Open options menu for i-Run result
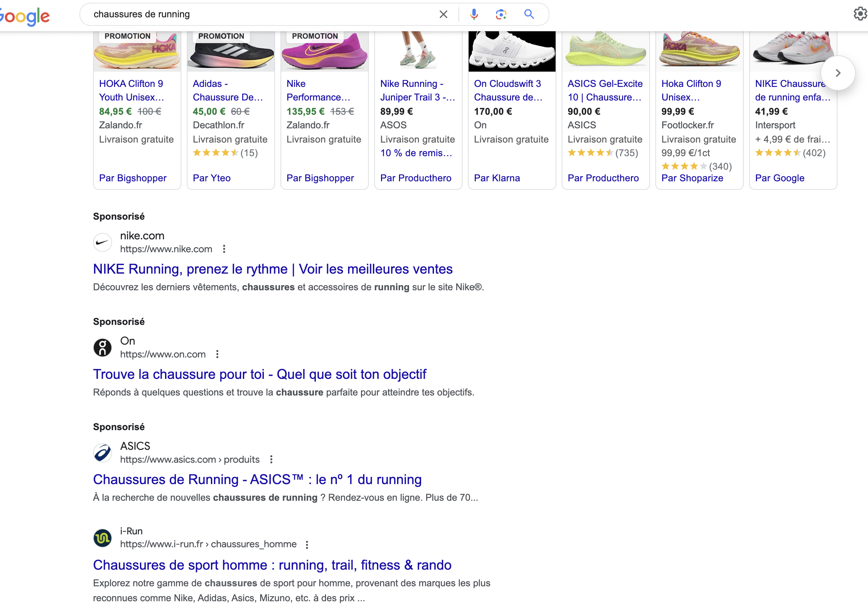868x607 pixels. (x=307, y=545)
